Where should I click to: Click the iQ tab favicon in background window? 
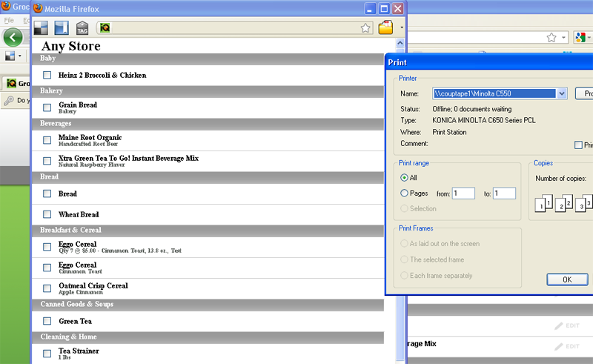[x=12, y=83]
